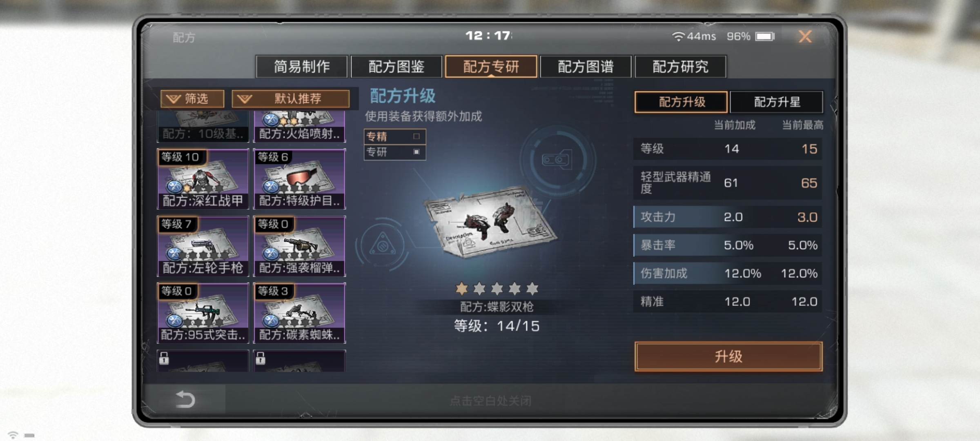Check the 专精 checkbox
The image size is (980, 441).
click(x=416, y=136)
